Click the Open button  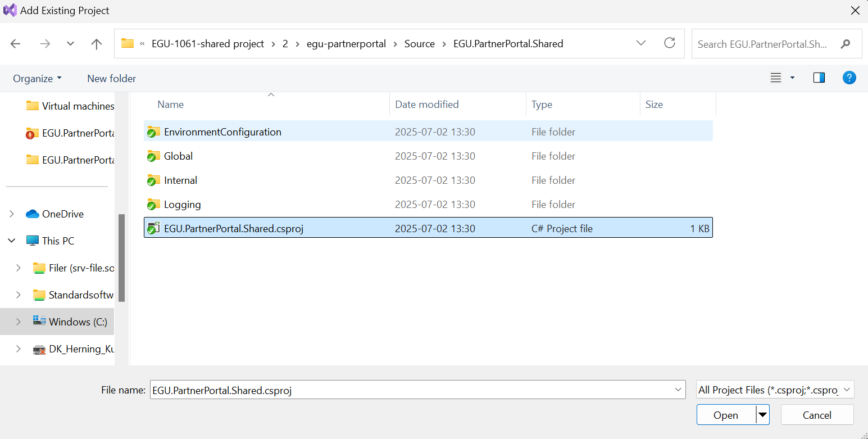click(x=726, y=415)
